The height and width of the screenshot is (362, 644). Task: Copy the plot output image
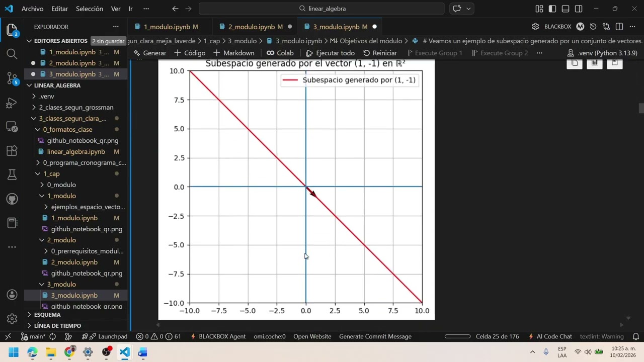coord(575,63)
